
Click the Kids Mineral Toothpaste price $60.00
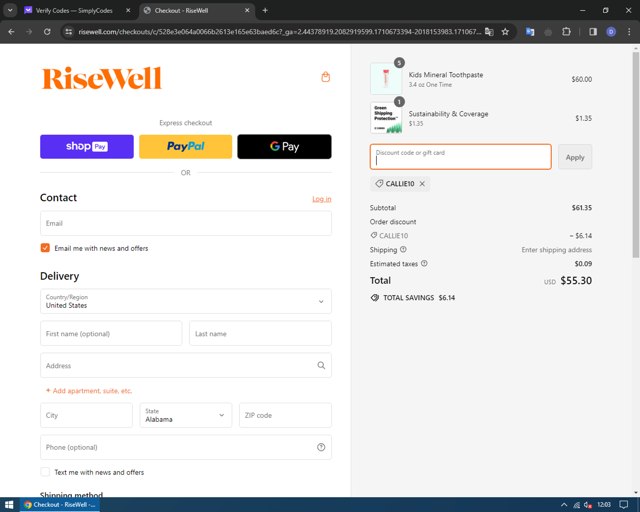point(582,79)
